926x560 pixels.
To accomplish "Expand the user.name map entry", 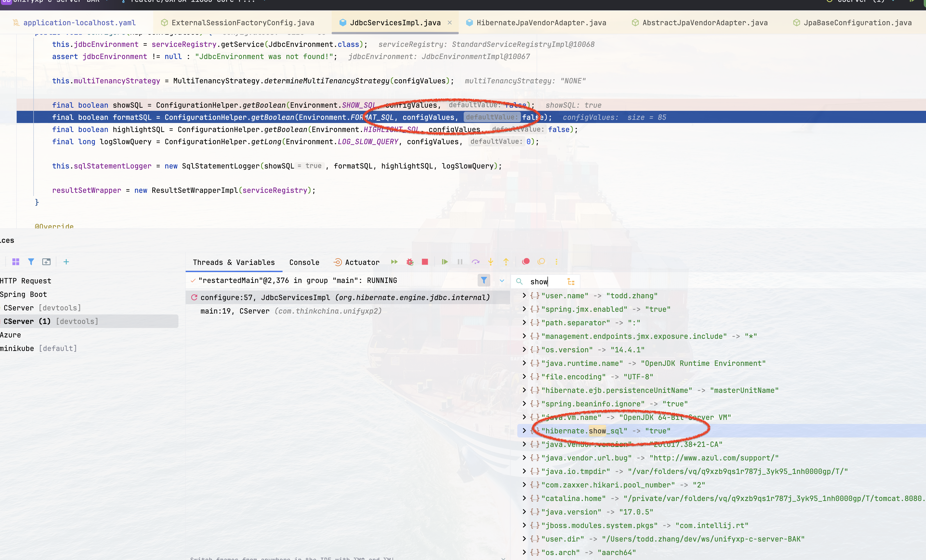I will (x=524, y=296).
